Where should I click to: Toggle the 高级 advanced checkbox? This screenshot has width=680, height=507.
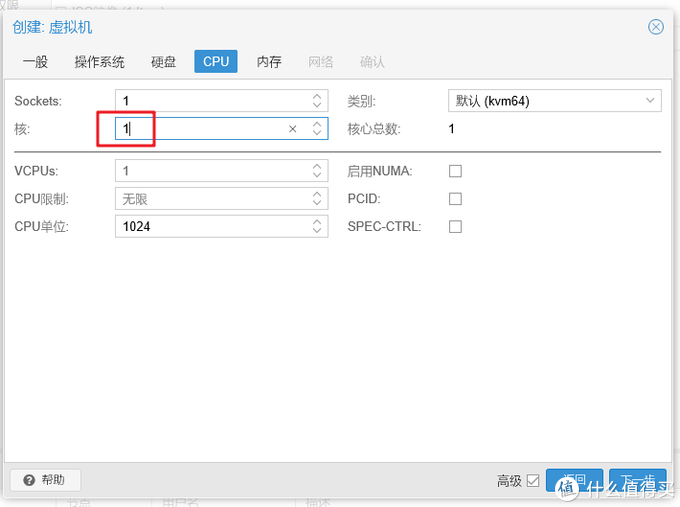[x=533, y=481]
